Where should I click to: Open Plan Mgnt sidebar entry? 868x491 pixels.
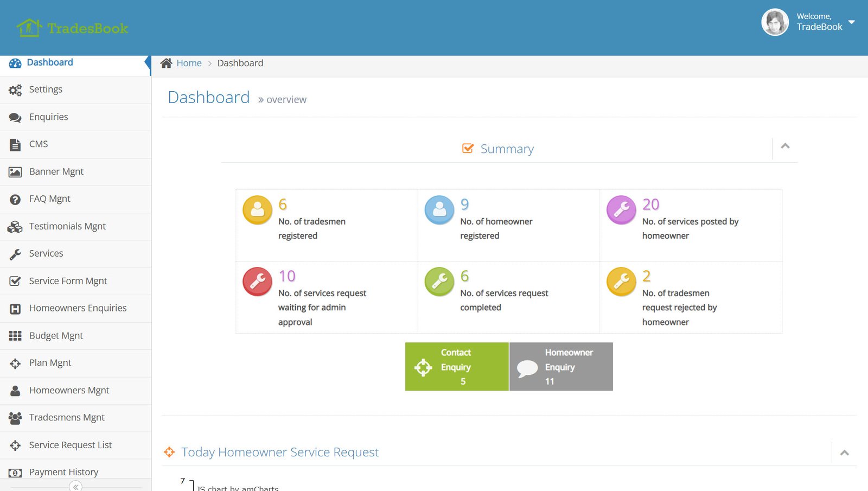75,363
